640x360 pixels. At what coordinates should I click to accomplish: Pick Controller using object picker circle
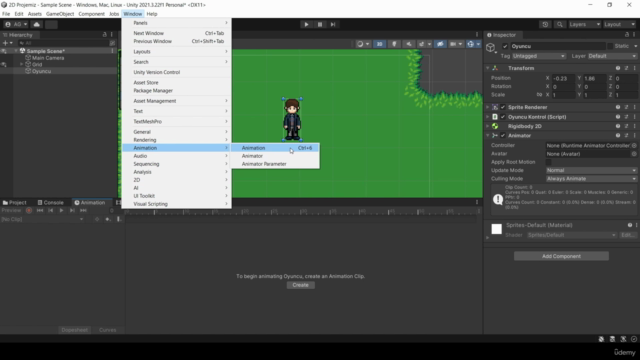coord(634,146)
